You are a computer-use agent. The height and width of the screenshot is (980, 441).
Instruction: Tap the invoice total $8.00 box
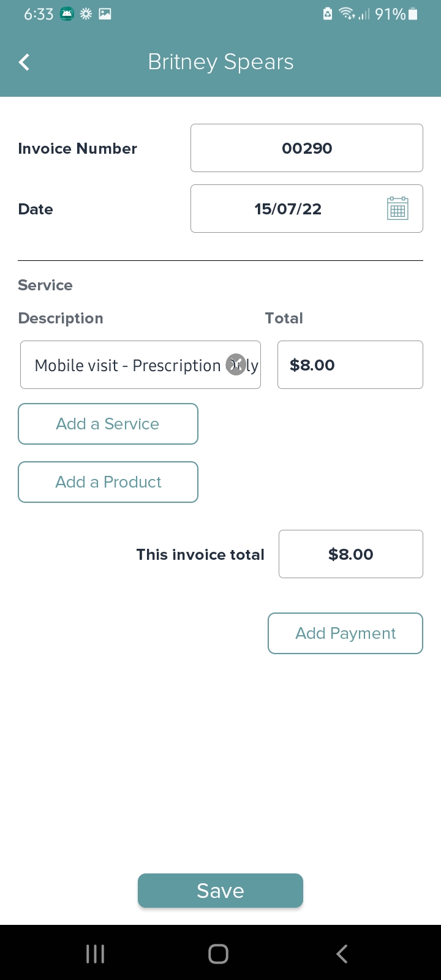(350, 554)
